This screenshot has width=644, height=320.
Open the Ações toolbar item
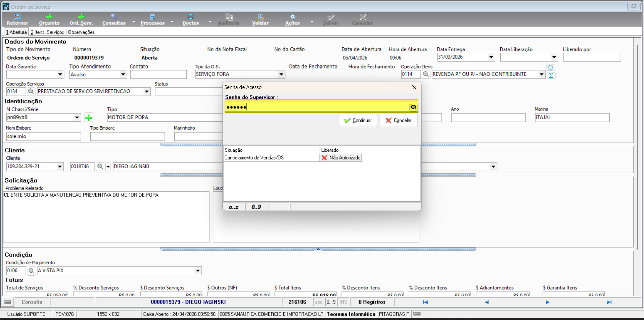pos(292,19)
